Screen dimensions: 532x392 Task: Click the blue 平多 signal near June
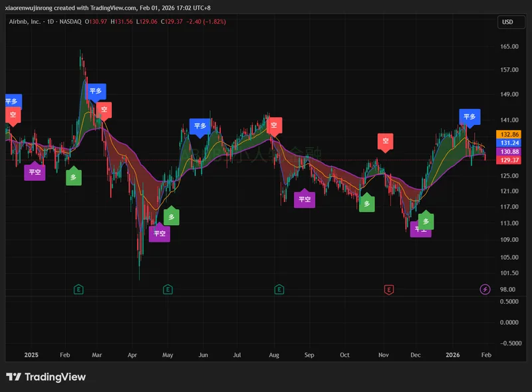200,127
